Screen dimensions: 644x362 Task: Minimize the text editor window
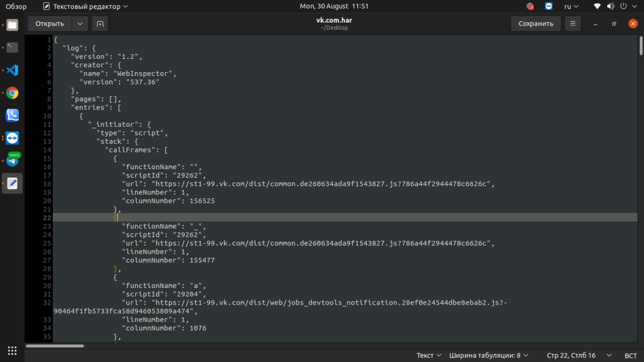pyautogui.click(x=595, y=24)
